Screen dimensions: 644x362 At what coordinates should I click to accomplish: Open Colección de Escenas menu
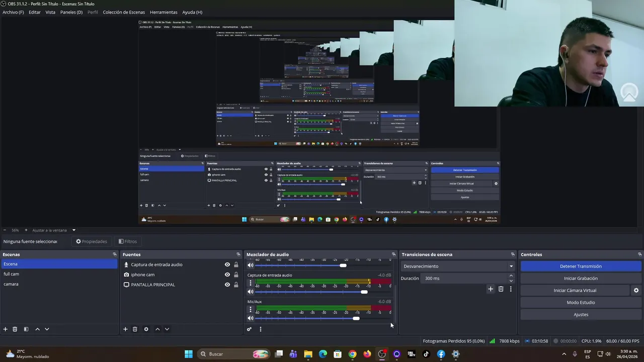pos(124,12)
